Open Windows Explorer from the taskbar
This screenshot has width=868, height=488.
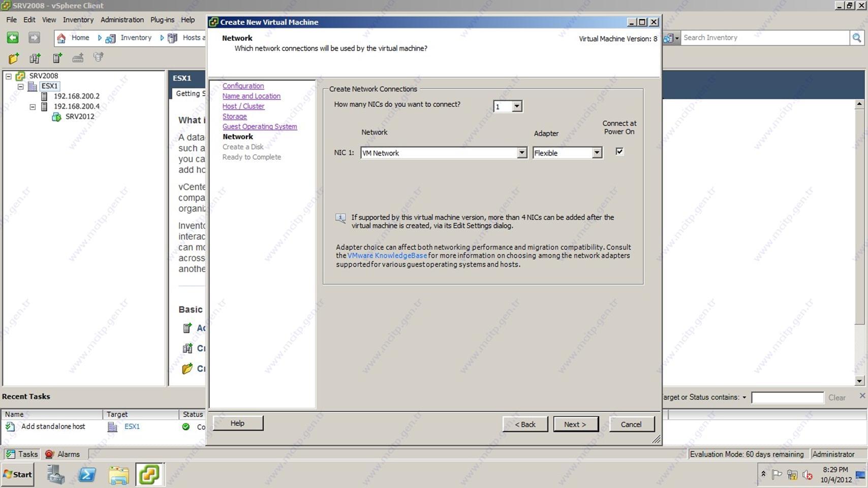click(x=119, y=475)
